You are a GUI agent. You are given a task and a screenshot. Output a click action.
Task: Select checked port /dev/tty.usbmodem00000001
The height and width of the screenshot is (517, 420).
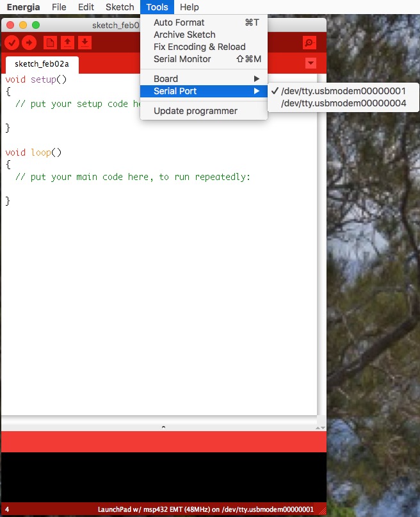pos(343,91)
